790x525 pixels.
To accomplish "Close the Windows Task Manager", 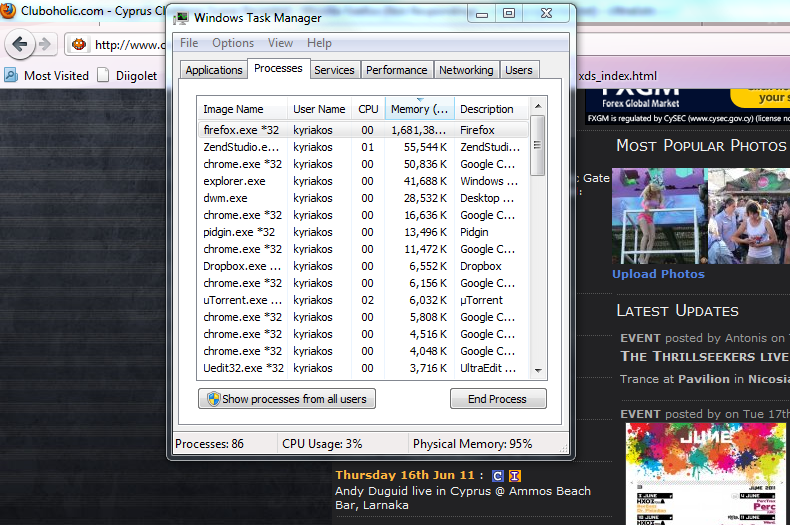I will [547, 14].
